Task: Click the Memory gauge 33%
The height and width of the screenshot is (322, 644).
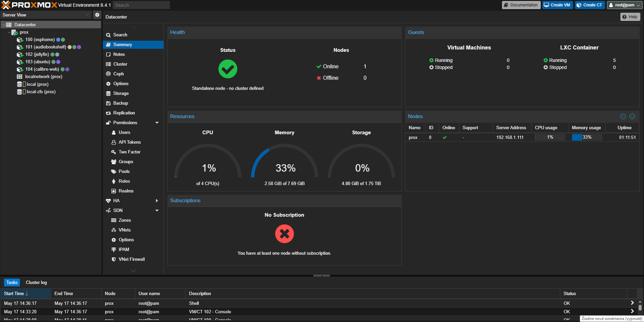Action: (284, 161)
